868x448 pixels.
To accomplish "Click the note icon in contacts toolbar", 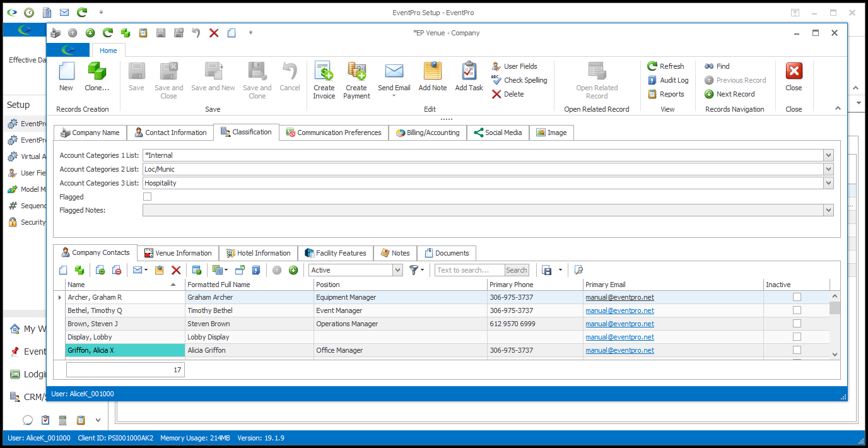I will 160,270.
